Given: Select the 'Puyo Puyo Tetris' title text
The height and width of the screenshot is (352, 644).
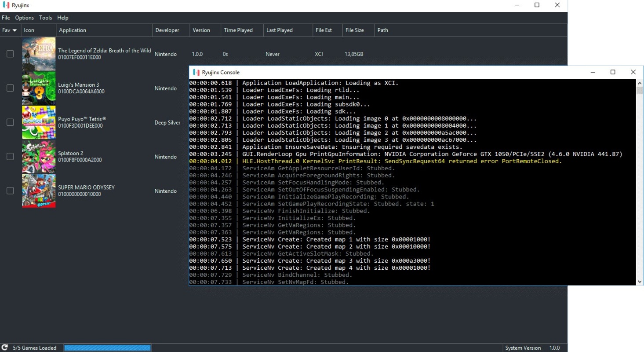Looking at the screenshot, I should 82,119.
